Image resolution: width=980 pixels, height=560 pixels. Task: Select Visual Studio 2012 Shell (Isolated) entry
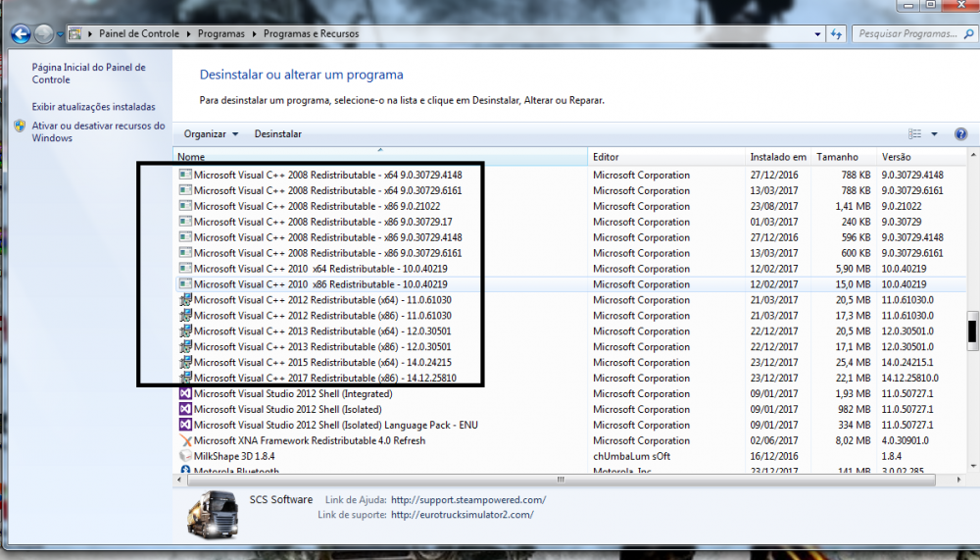click(x=287, y=410)
